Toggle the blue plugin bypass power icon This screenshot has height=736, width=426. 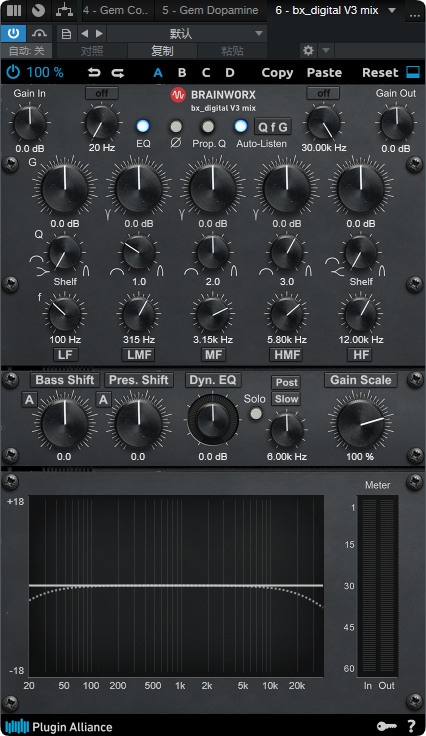click(13, 72)
